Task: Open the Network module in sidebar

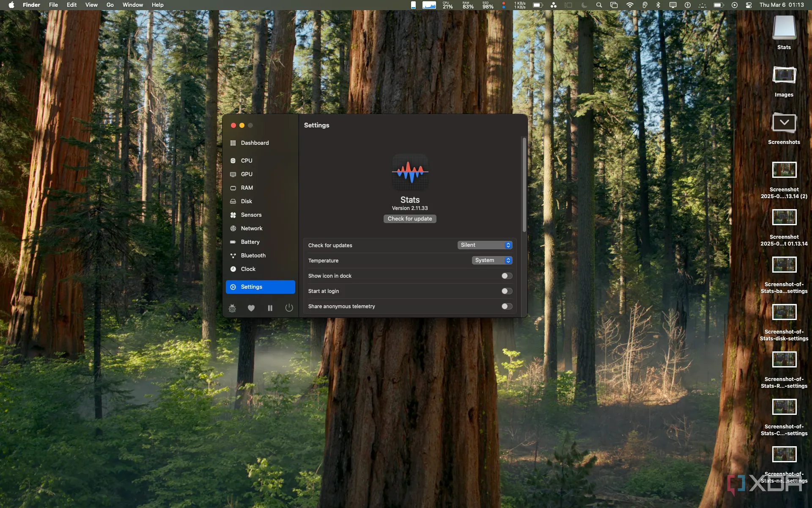Action: (252, 229)
